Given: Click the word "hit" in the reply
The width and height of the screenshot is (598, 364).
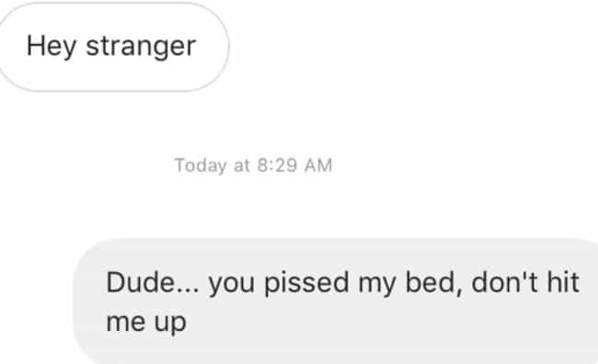Looking at the screenshot, I should 563,283.
